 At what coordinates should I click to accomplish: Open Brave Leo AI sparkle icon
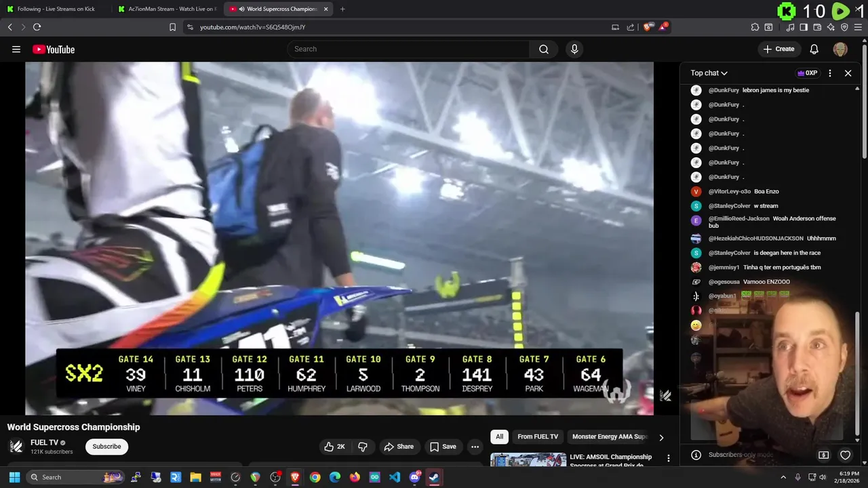(831, 27)
